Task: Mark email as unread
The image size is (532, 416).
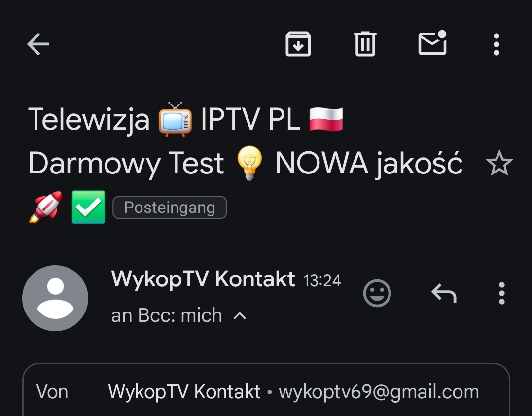Action: 432,43
